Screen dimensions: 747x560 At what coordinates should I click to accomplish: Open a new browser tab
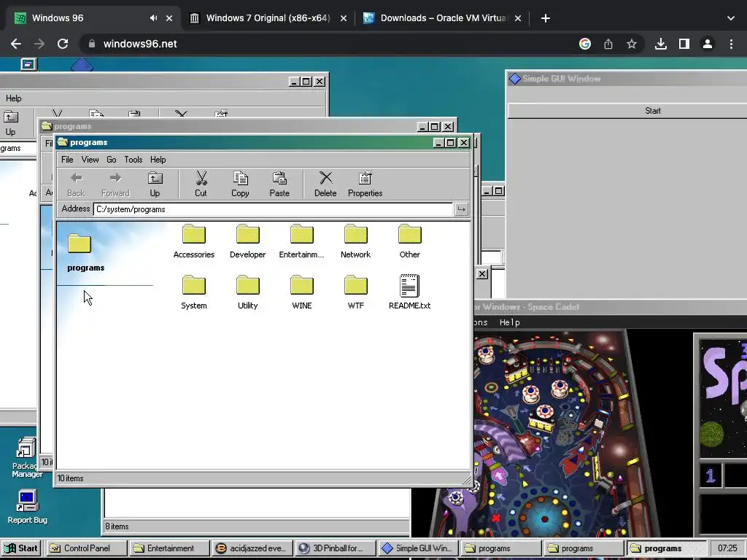click(x=546, y=18)
